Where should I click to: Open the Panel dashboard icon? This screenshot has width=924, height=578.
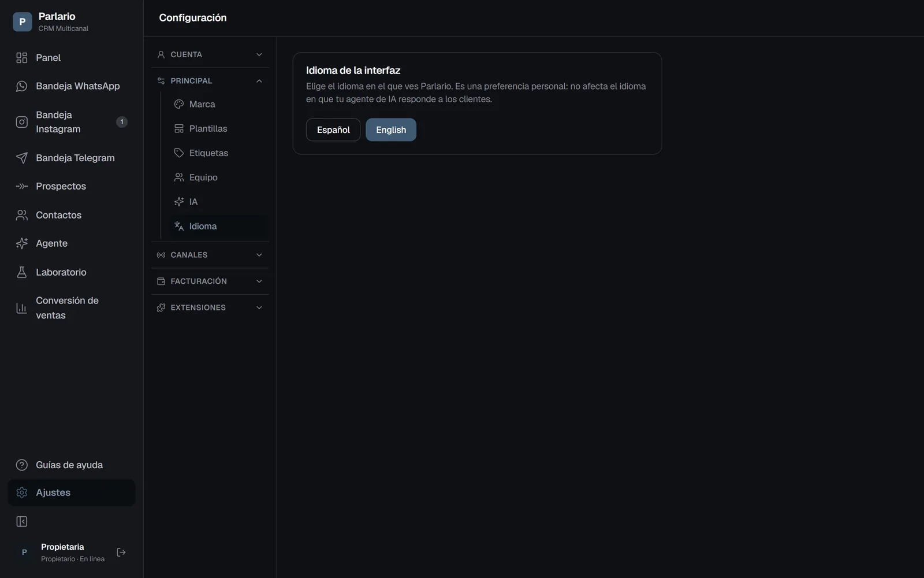click(22, 58)
